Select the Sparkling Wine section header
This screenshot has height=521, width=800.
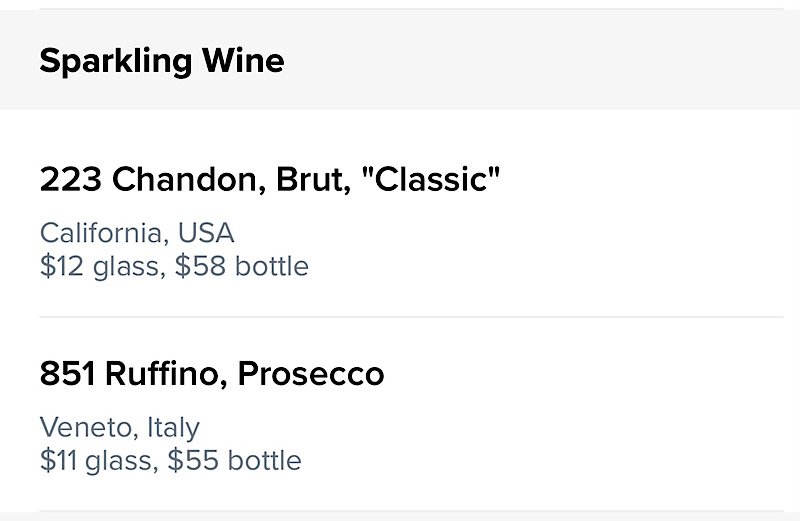tap(400, 60)
